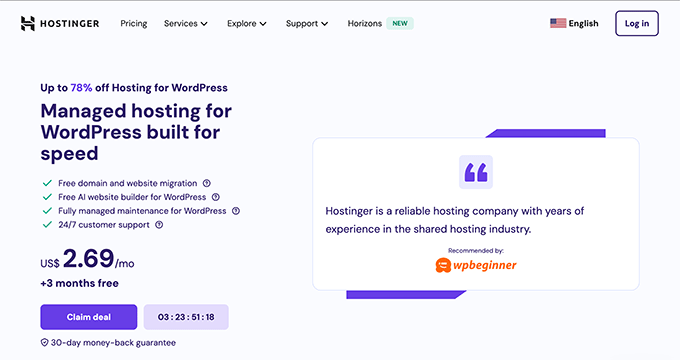680x360 pixels.
Task: Click the US flag language icon
Action: [x=558, y=23]
